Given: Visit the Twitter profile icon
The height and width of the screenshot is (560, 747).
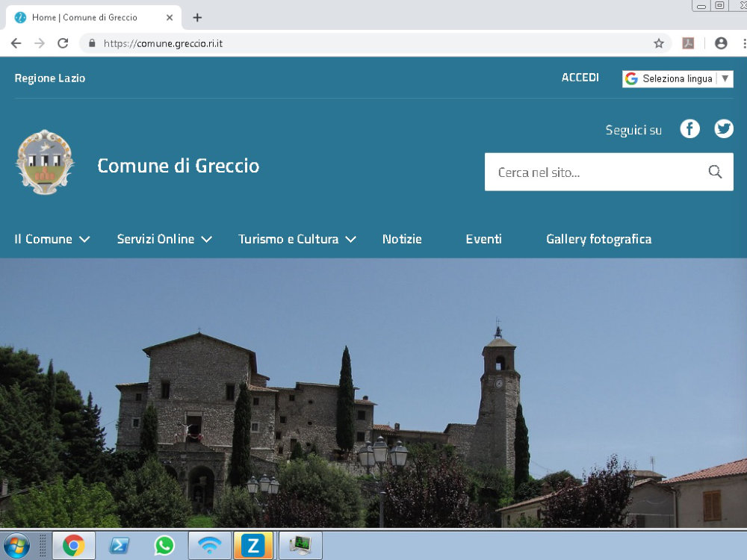Looking at the screenshot, I should pyautogui.click(x=724, y=128).
